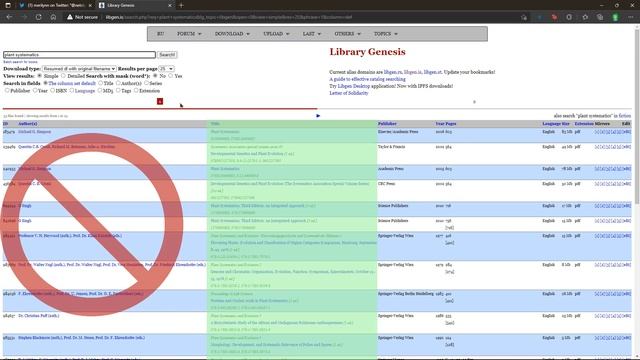Choose the Year search field

coord(35,91)
